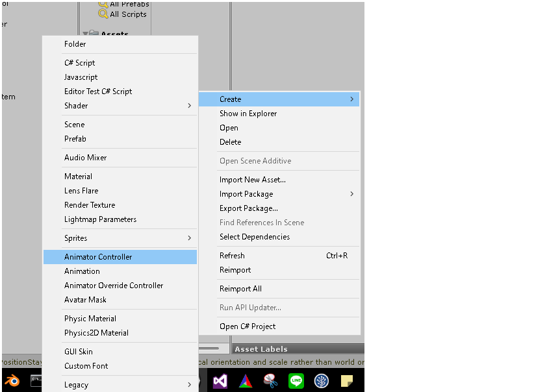Open the CMake triangle taskbar icon
The height and width of the screenshot is (392, 560).
[x=246, y=381]
